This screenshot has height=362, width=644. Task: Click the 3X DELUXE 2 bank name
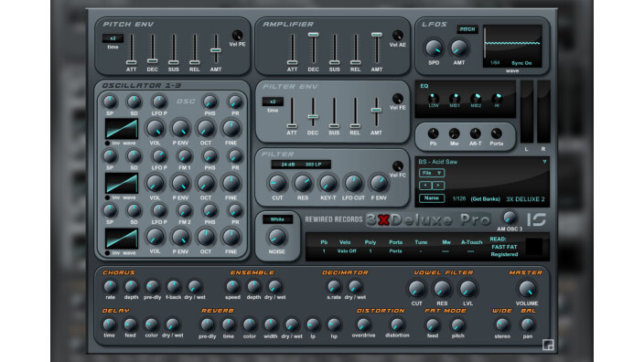525,199
